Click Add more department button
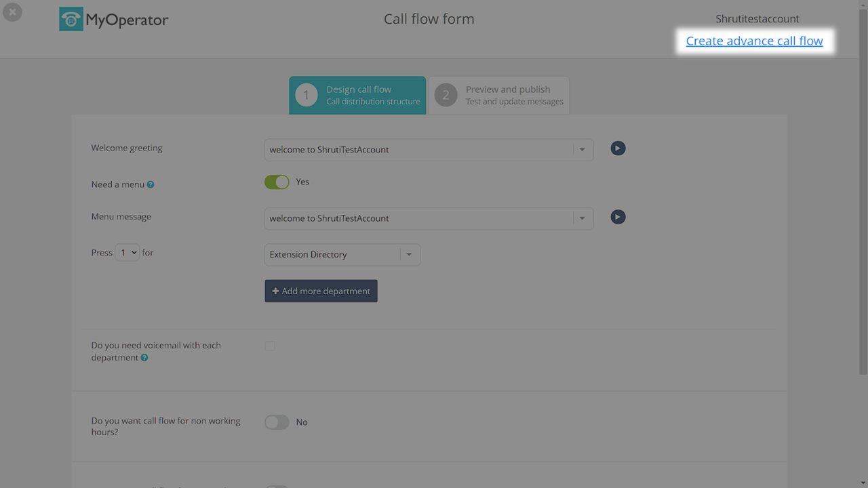868x488 pixels. point(321,291)
